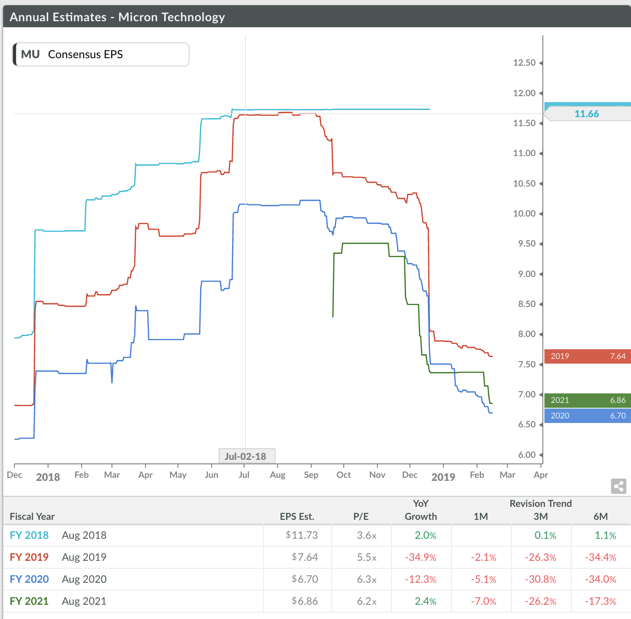
Task: Click the -30.8% 3M revision cell
Action: (x=540, y=579)
